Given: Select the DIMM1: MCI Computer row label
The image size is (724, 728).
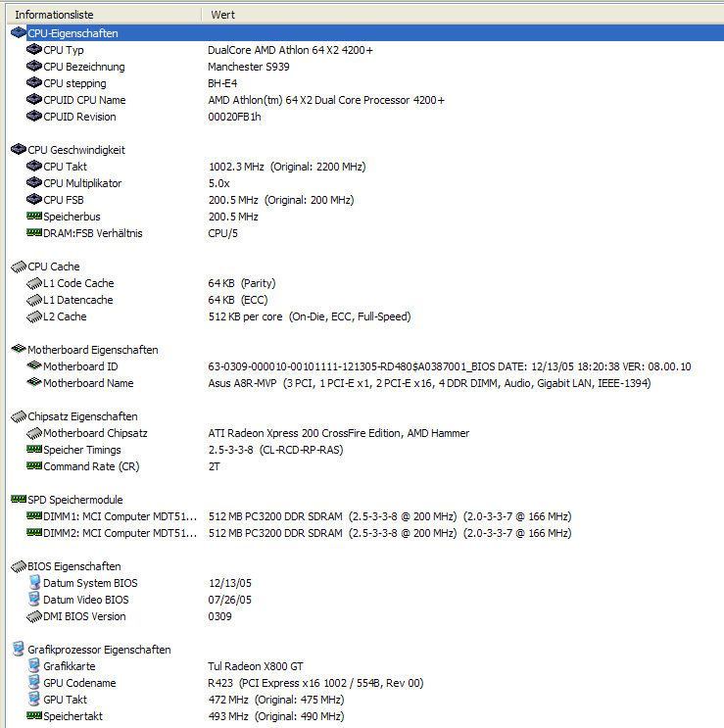Looking at the screenshot, I should pyautogui.click(x=120, y=516).
